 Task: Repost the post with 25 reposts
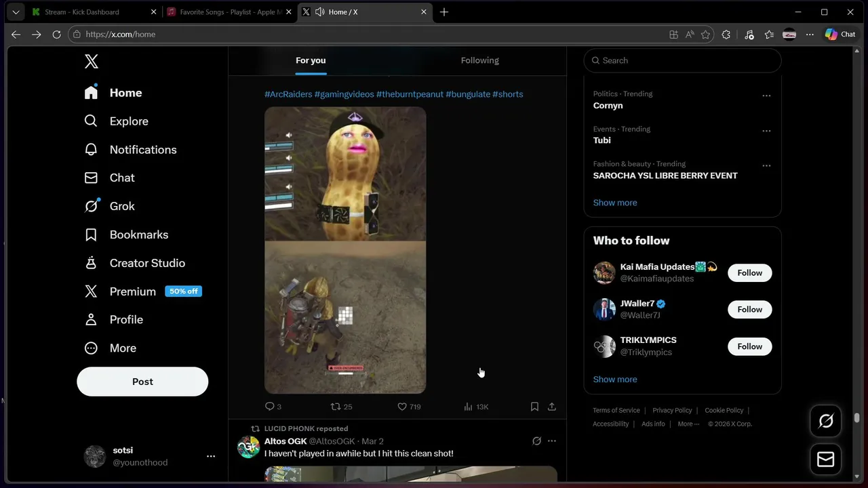341,407
